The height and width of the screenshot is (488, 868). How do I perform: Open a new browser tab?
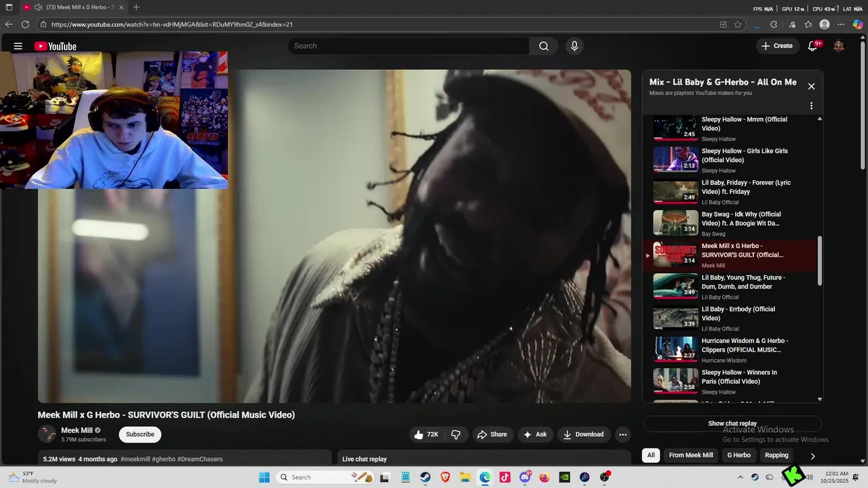pos(136,7)
